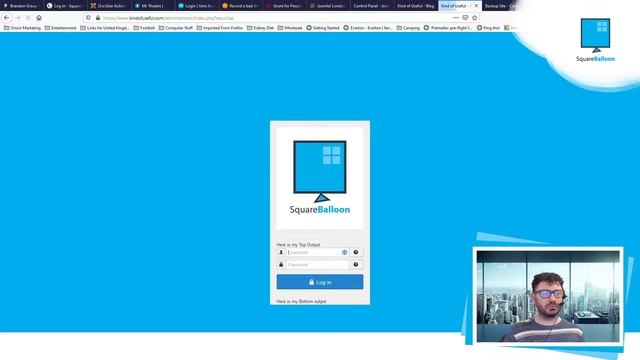Image resolution: width=640 pixels, height=360 pixels.
Task: Open the Ping Vrol bookmark
Action: (489, 28)
